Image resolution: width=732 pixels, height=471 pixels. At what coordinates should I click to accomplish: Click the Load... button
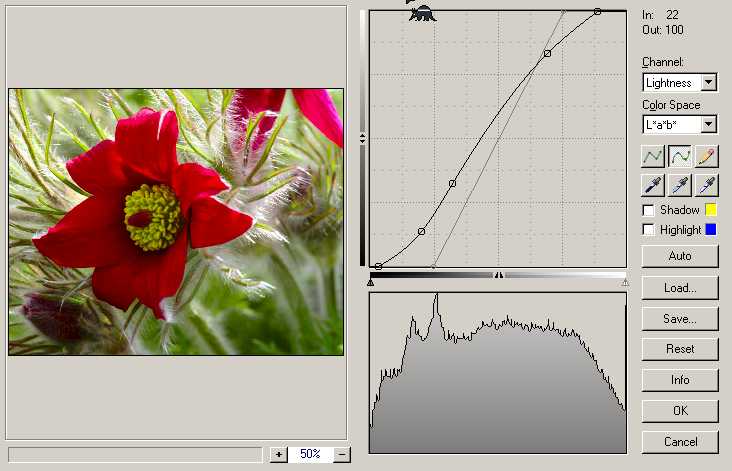click(x=680, y=288)
